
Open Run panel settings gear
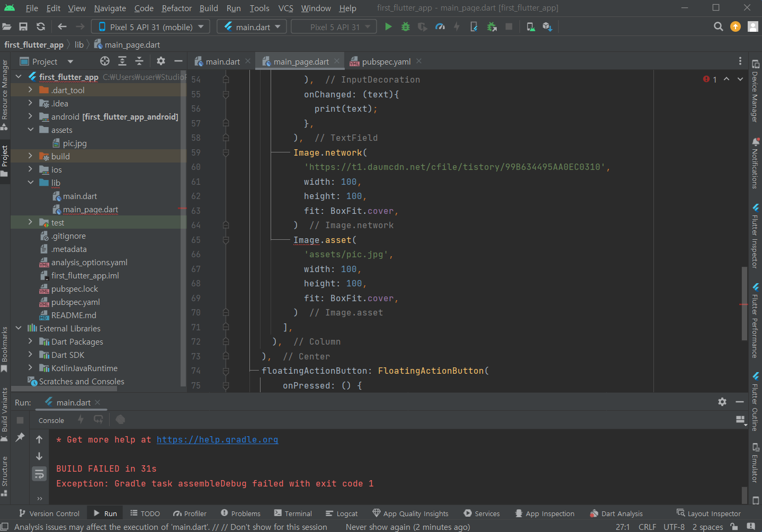tap(722, 402)
